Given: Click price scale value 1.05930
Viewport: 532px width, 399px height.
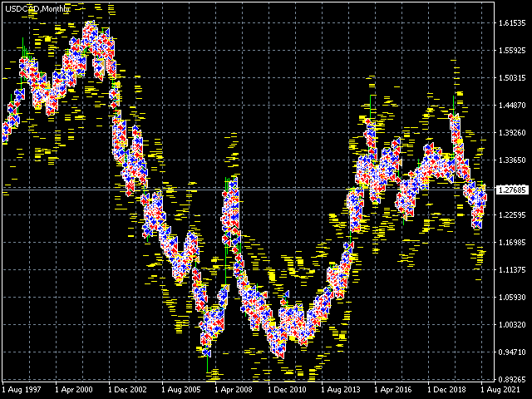Looking at the screenshot, I should coord(512,298).
